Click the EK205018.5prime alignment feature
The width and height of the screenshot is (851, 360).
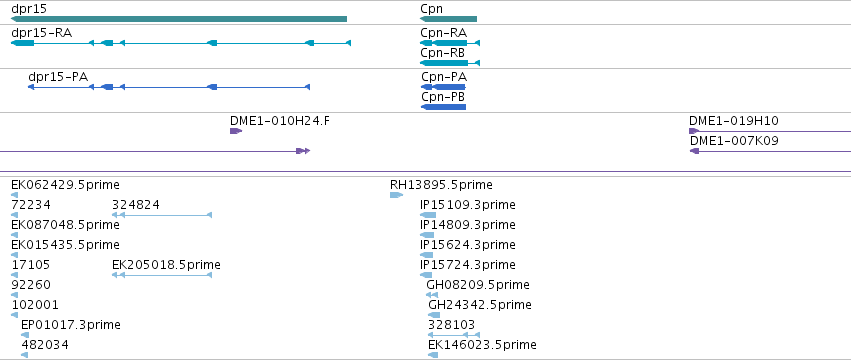(162, 275)
